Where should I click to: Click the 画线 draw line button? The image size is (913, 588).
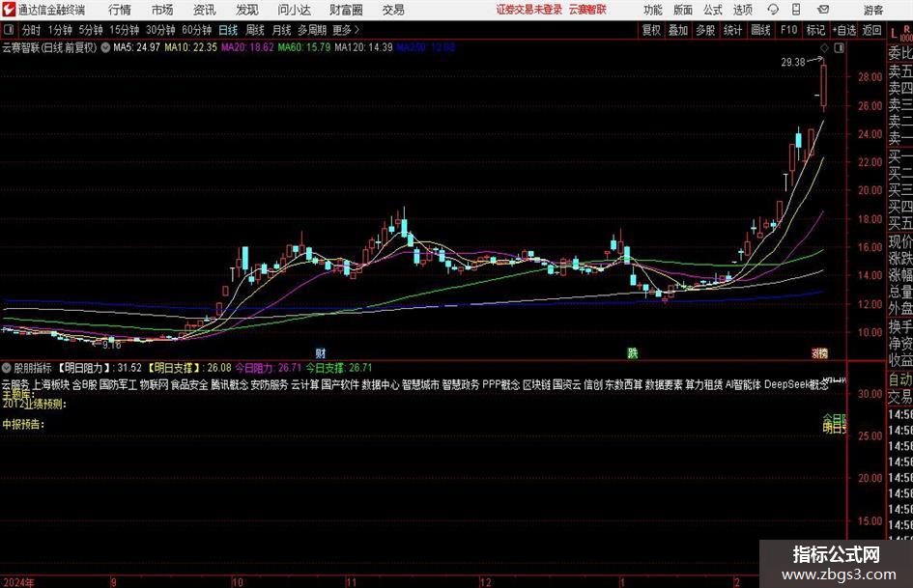point(760,30)
